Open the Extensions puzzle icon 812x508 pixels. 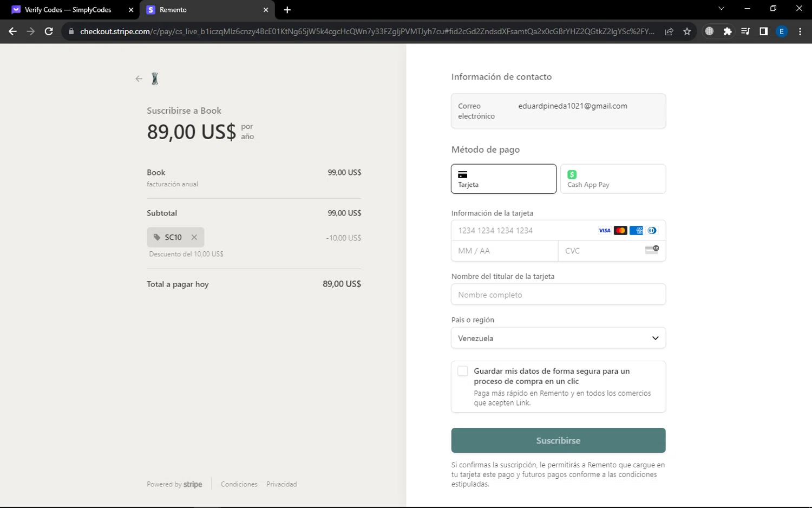pyautogui.click(x=728, y=31)
